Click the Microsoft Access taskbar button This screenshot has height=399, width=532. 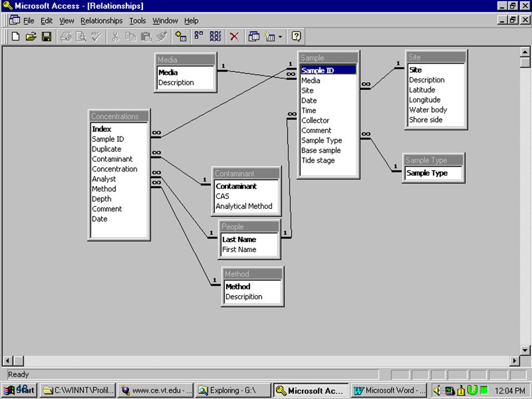(311, 390)
